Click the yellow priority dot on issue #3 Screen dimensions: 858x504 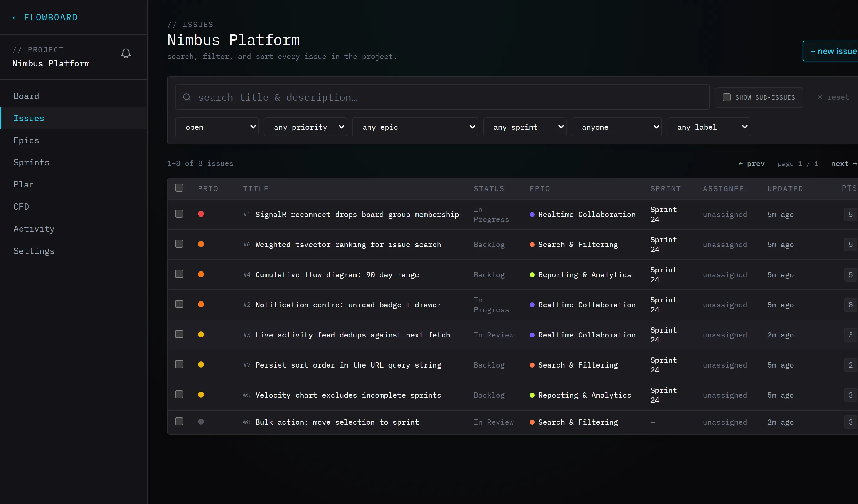pos(201,334)
